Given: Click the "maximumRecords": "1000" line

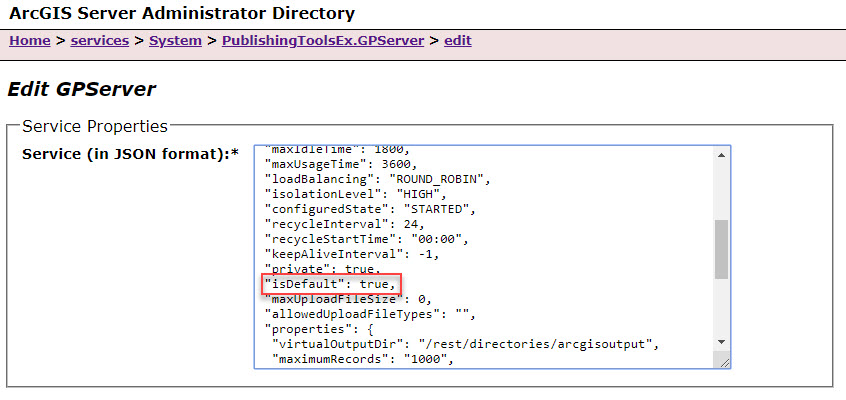Looking at the screenshot, I should click(x=364, y=358).
